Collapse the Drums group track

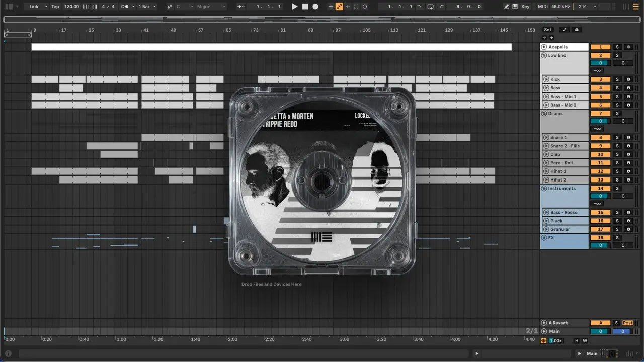544,114
